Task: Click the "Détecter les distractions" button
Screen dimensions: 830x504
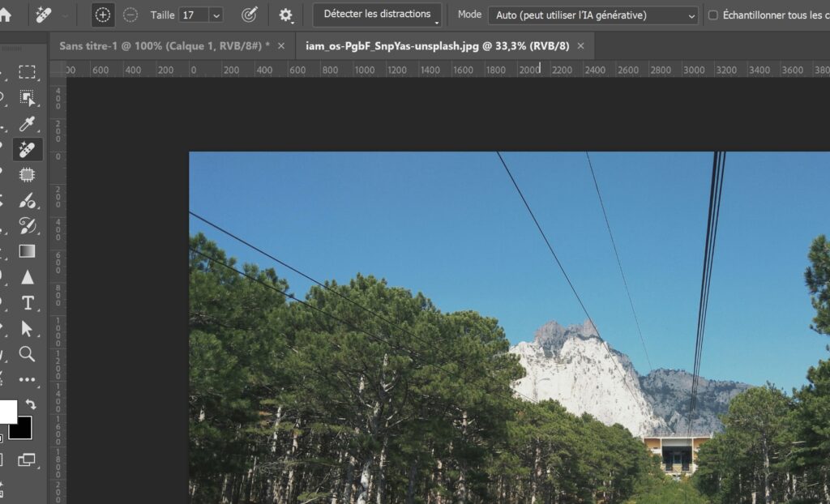Action: click(x=377, y=15)
